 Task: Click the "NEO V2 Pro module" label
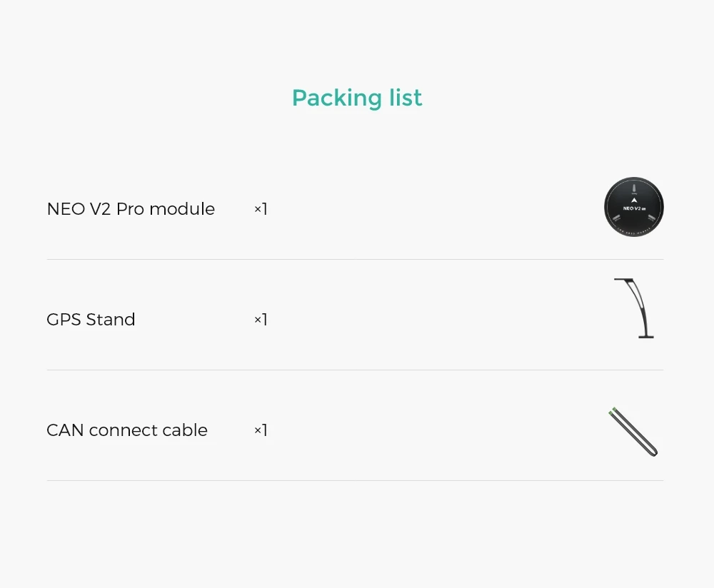pyautogui.click(x=131, y=209)
